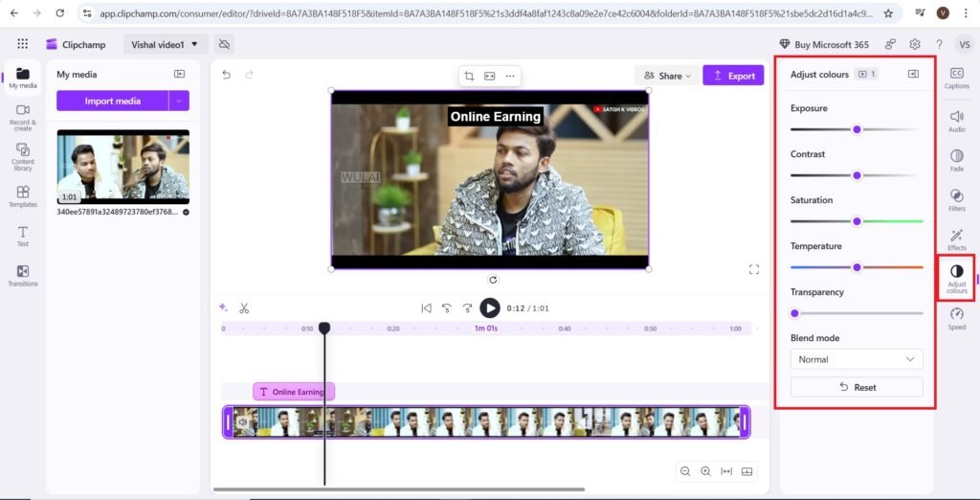
Task: Open the Content library sidebar
Action: pos(23,156)
